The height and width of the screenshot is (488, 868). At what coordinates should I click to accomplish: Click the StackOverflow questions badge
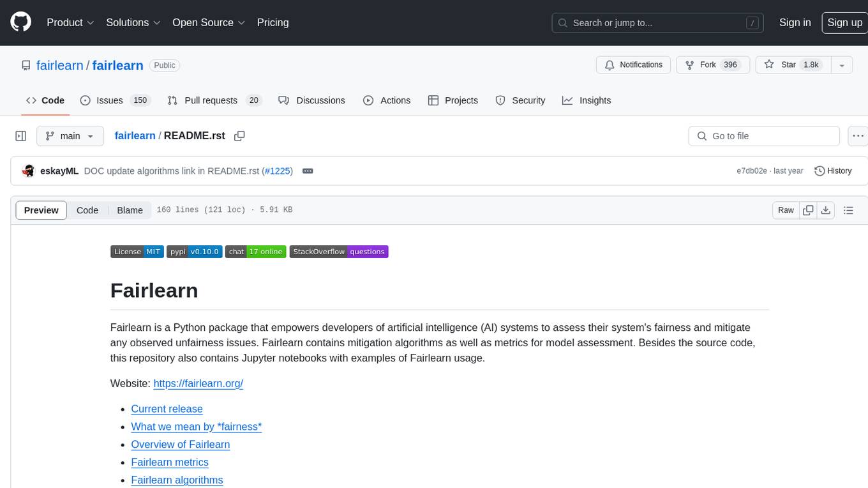click(339, 252)
